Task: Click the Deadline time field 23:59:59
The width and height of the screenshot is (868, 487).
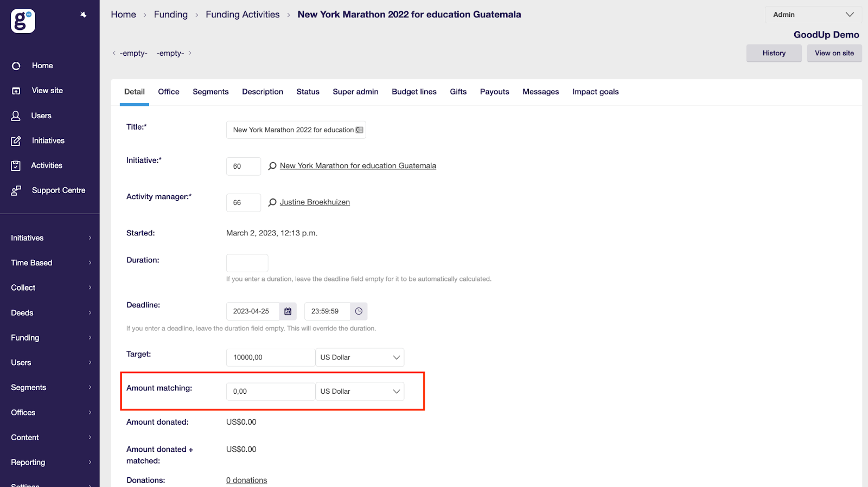Action: click(x=328, y=311)
